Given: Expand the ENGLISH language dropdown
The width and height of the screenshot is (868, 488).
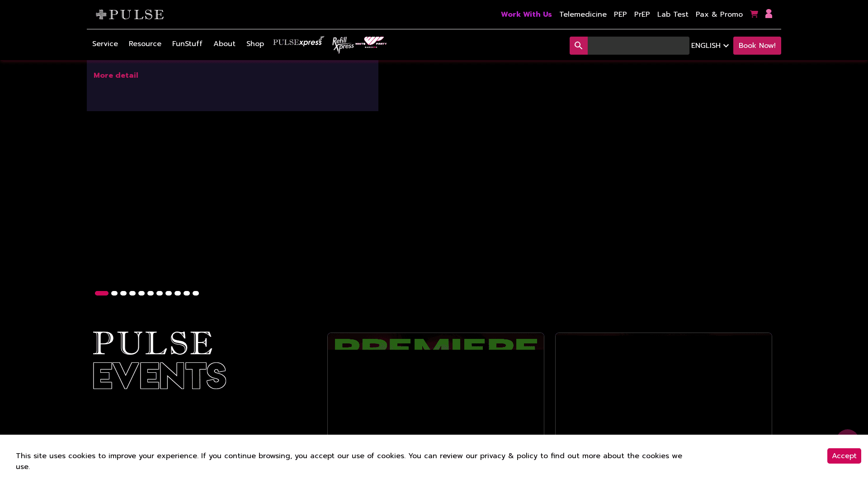Looking at the screenshot, I should [x=710, y=46].
